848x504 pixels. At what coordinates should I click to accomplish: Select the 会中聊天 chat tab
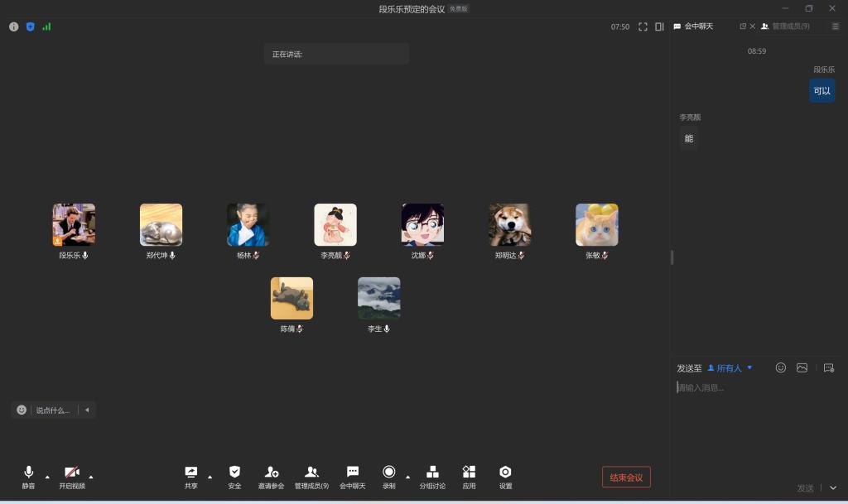pos(694,26)
